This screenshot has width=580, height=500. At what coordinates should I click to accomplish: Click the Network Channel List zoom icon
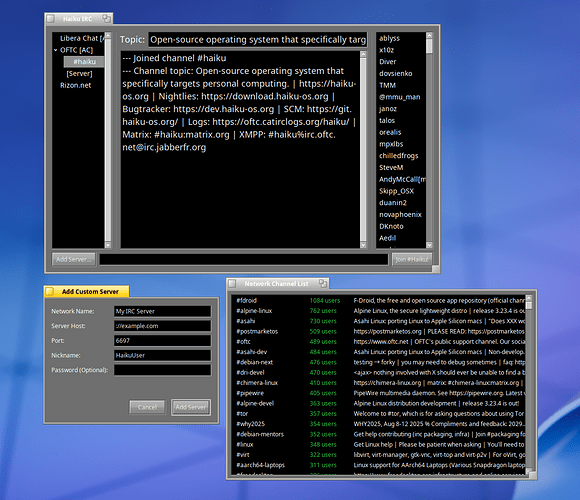tap(323, 283)
